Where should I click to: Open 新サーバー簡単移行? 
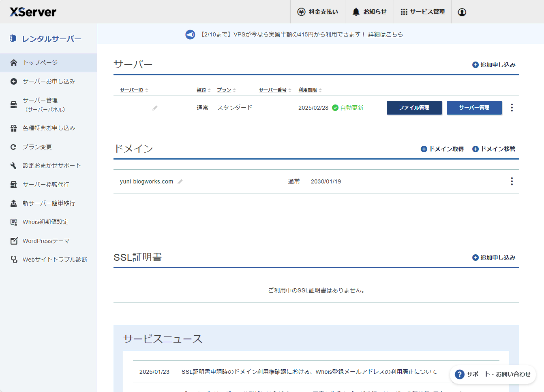(x=48, y=203)
